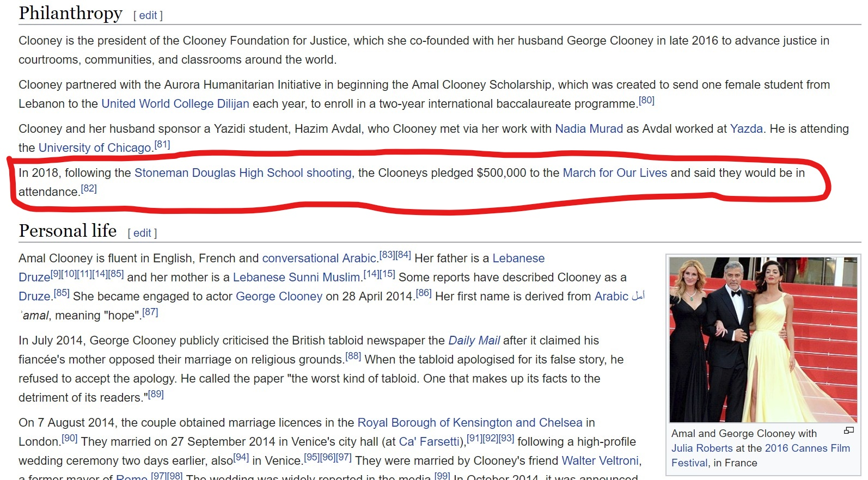
Task: Jump to citation 83
Action: tap(387, 255)
